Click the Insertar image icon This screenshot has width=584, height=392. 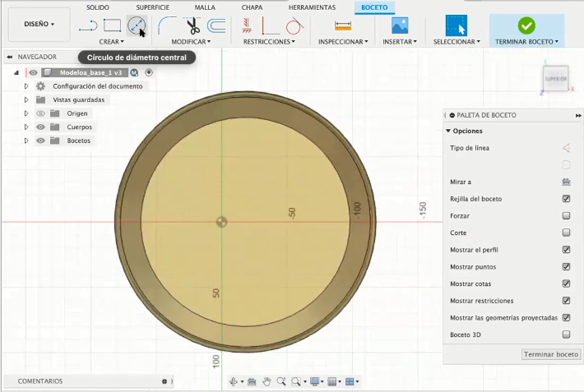[401, 25]
